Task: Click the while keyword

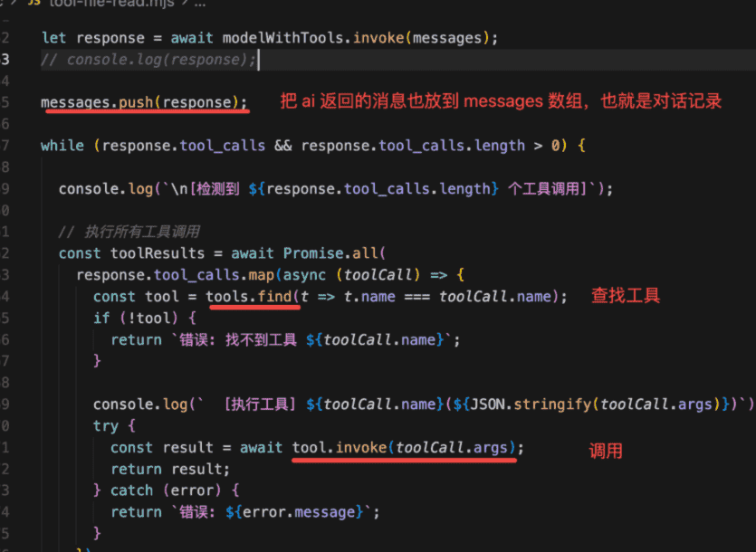Action: [x=62, y=146]
